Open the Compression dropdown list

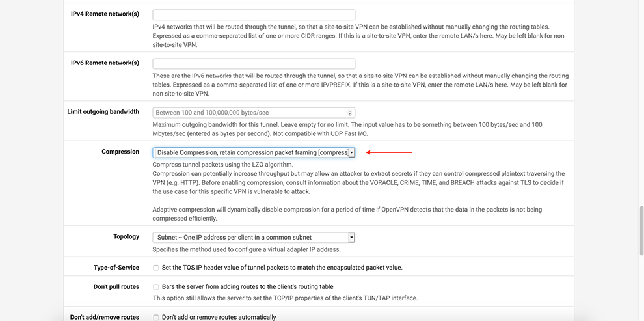tap(254, 152)
